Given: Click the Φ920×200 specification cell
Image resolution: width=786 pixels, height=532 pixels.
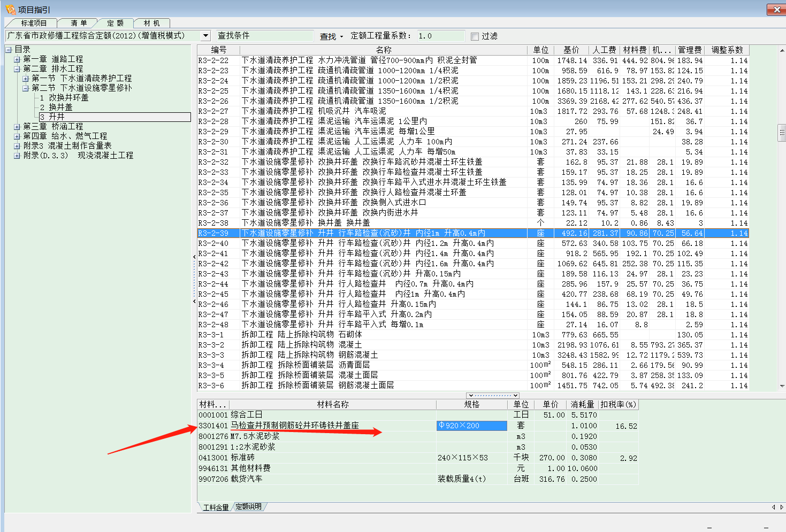Looking at the screenshot, I should pos(471,426).
